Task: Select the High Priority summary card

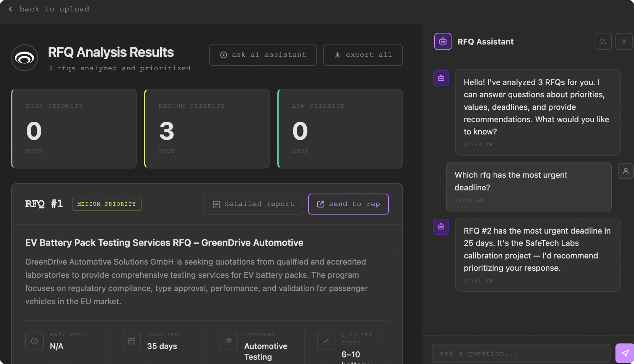Action: pos(74,129)
